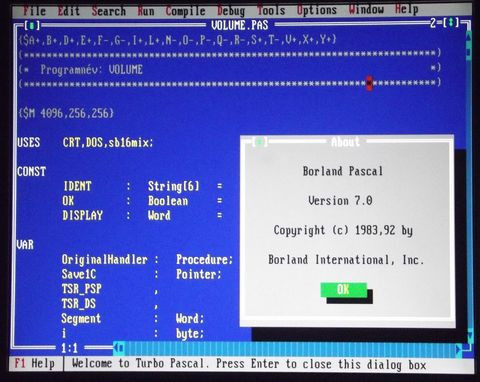Click the IDENT constant name
480x382 pixels.
(x=77, y=186)
